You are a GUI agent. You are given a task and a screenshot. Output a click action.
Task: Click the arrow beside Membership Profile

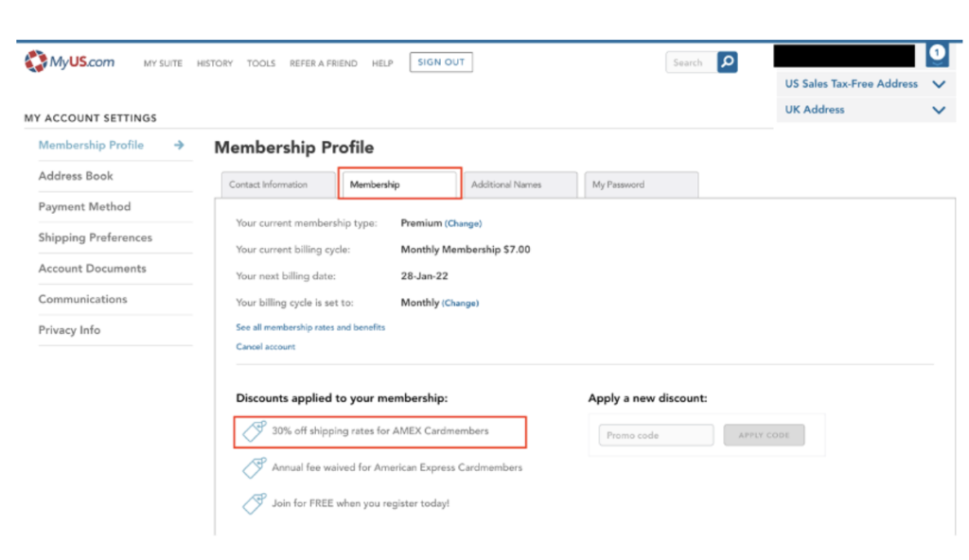click(x=179, y=146)
